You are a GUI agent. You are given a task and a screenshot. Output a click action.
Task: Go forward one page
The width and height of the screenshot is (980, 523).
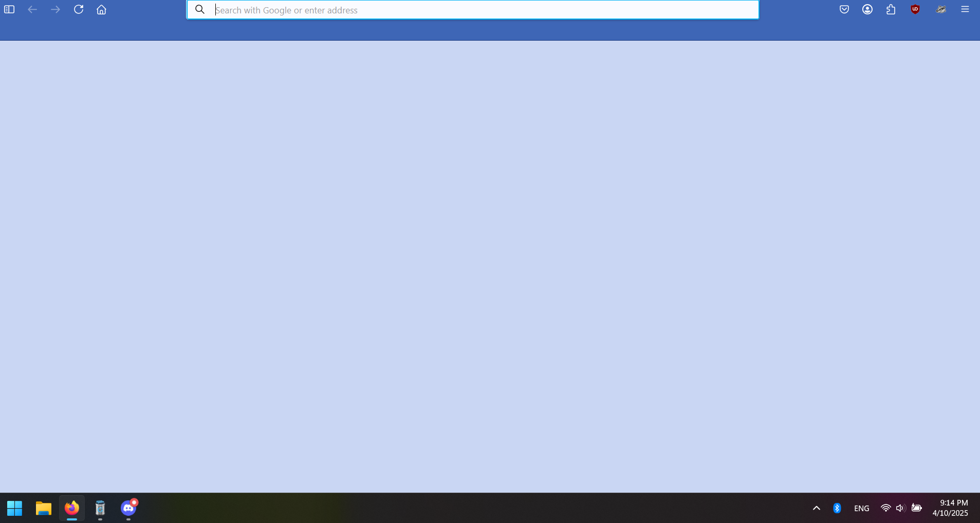[x=56, y=10]
